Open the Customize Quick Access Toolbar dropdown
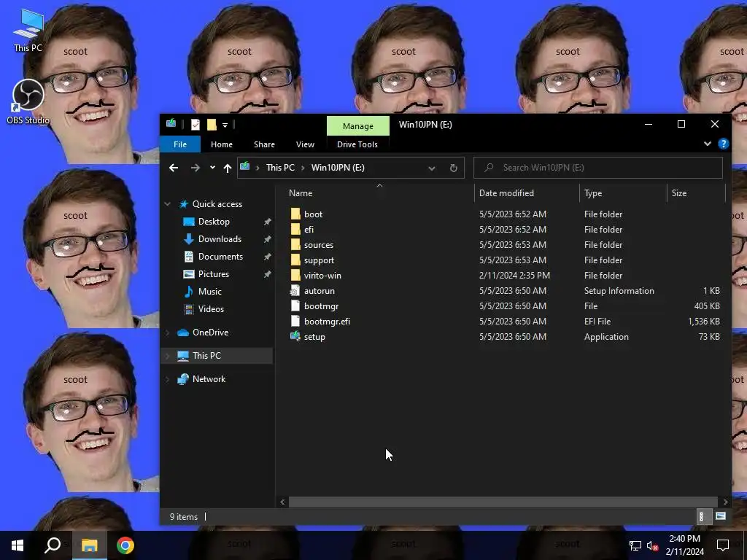 (225, 125)
